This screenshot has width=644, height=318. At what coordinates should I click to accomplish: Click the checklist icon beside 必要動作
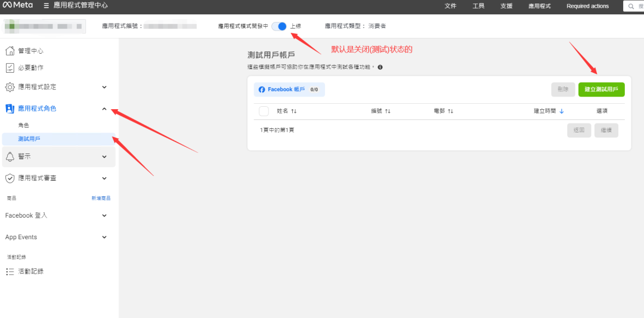[10, 67]
